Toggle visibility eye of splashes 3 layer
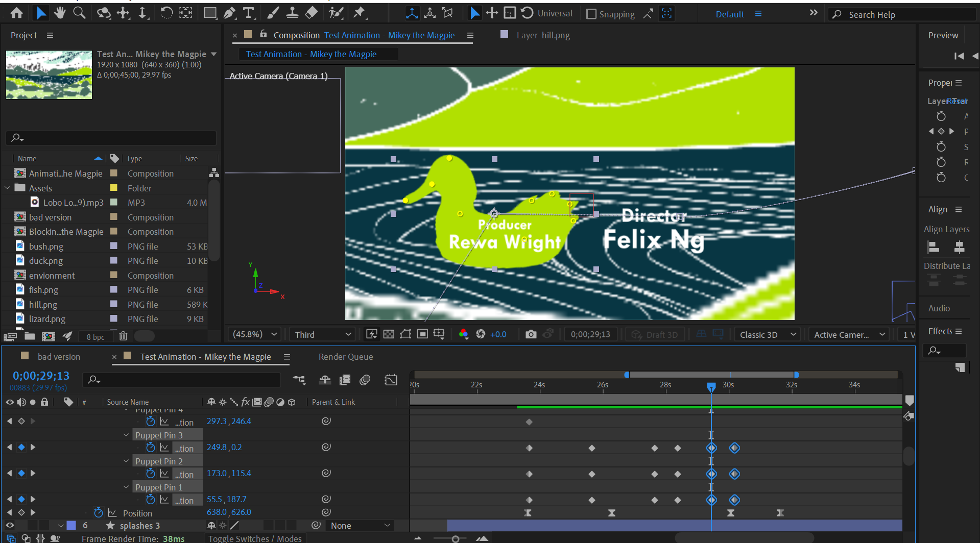This screenshot has height=543, width=980. click(10, 525)
